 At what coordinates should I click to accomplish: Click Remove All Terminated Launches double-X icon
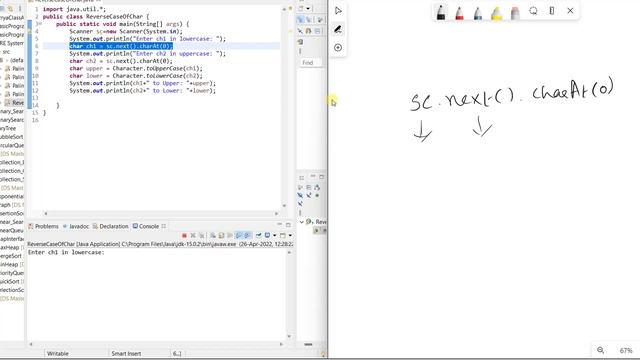pyautogui.click(x=202, y=236)
